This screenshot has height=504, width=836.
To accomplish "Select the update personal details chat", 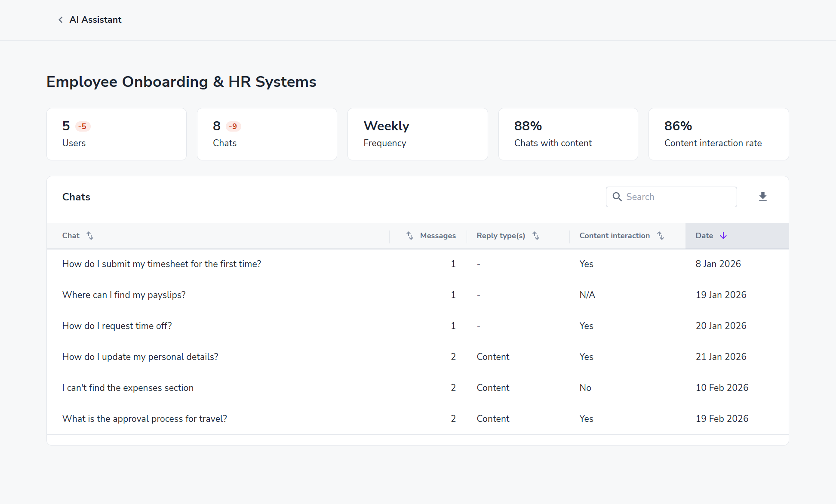I will click(140, 357).
